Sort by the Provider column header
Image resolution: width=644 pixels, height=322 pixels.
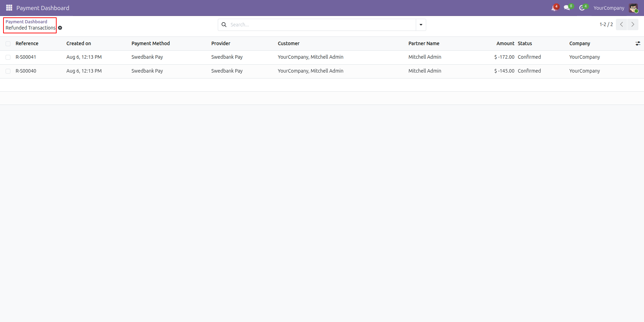point(221,43)
